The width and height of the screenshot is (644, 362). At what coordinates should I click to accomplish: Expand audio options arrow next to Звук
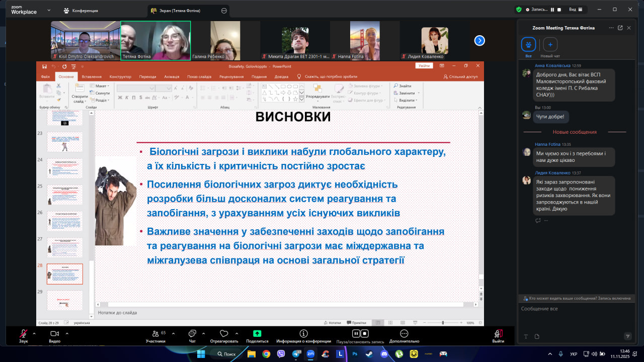34,333
